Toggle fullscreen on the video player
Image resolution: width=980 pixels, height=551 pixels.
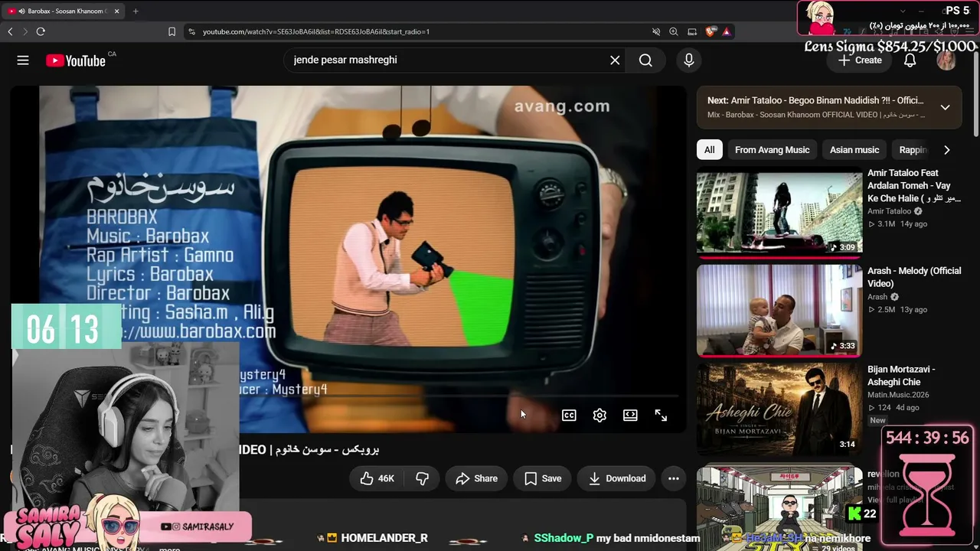point(661,415)
